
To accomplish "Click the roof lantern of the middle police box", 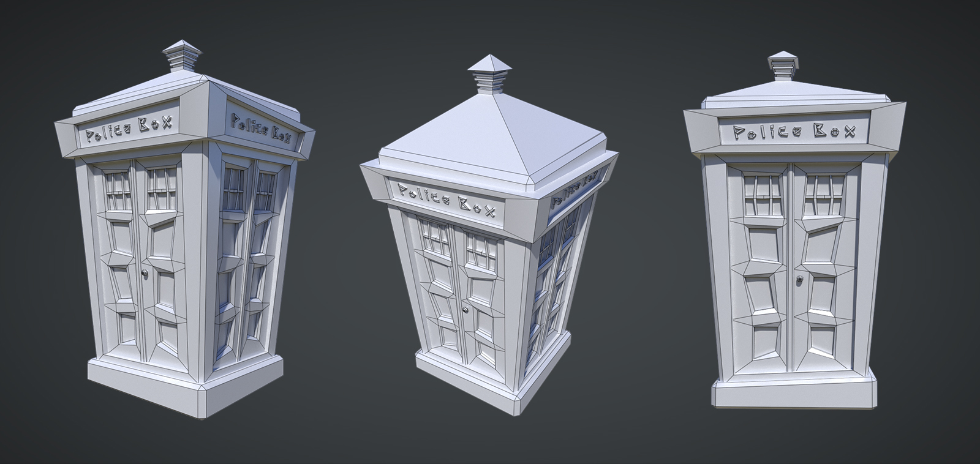I will 489,74.
